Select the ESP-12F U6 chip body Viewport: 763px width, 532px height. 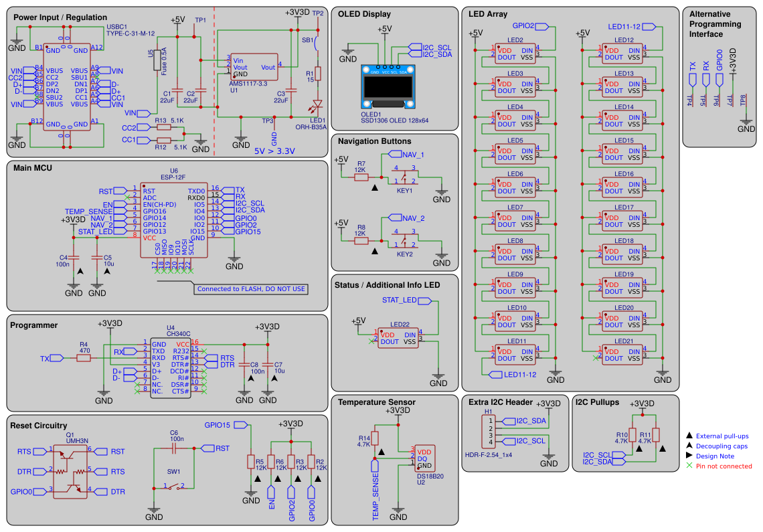pyautogui.click(x=174, y=220)
